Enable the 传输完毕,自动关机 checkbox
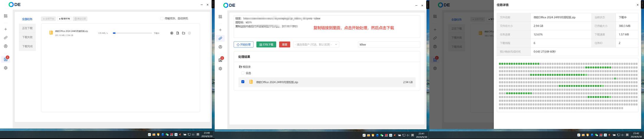Viewport: 644px width, 139px height. pyautogui.click(x=162, y=18)
